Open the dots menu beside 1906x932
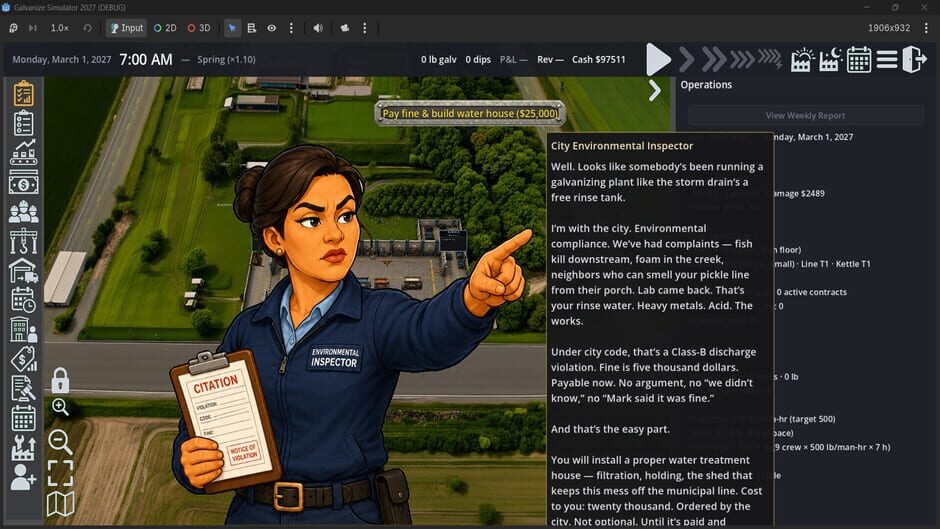Viewport: 940px width, 529px height. [x=926, y=28]
